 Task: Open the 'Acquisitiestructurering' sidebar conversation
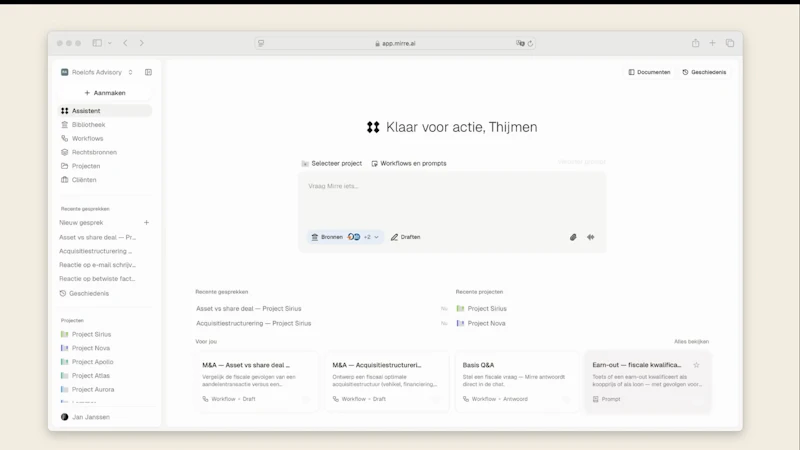95,251
